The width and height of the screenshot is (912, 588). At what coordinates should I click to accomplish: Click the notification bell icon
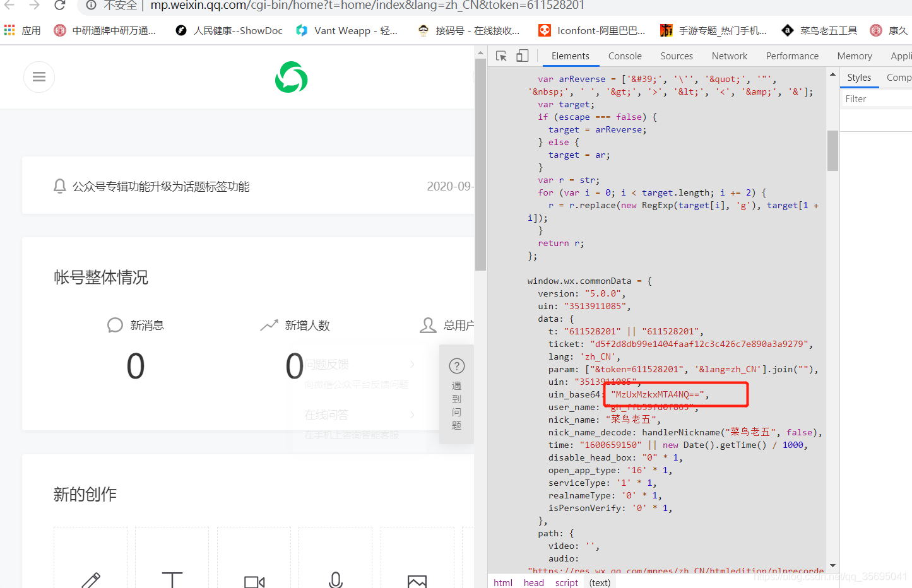pyautogui.click(x=60, y=186)
